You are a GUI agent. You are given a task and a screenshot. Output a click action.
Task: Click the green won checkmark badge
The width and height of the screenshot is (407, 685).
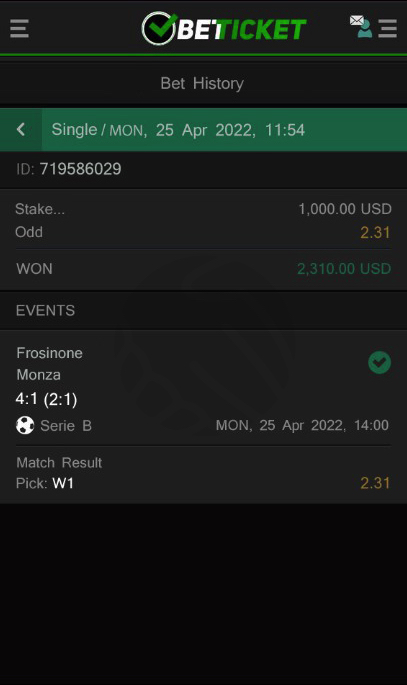[x=379, y=363]
